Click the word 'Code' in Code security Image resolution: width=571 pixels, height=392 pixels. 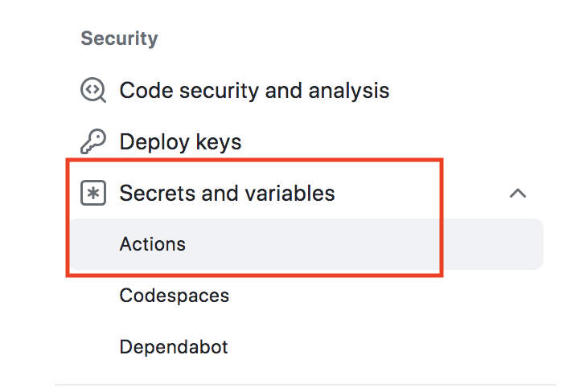[146, 90]
